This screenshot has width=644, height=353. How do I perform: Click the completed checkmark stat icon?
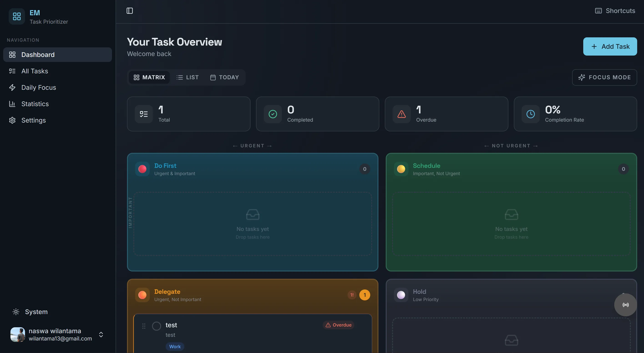(x=273, y=114)
